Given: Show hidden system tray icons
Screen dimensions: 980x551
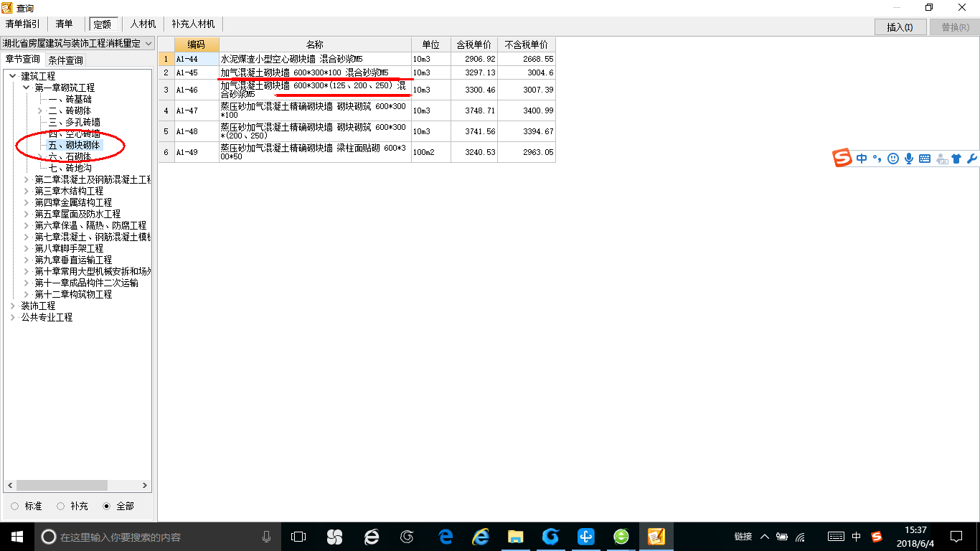Looking at the screenshot, I should click(765, 537).
